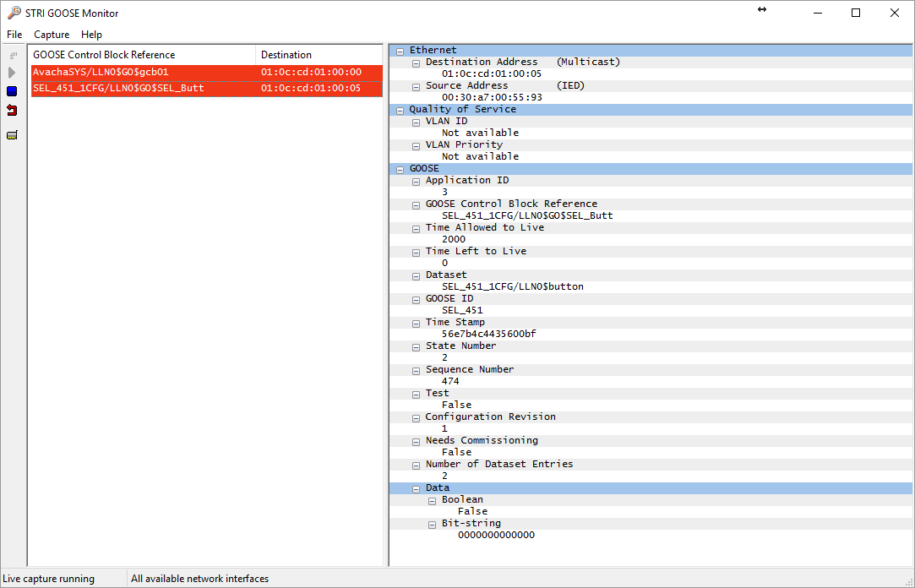Click the greyed-out list icon in sidebar
Image resolution: width=915 pixels, height=588 pixels.
coord(12,55)
